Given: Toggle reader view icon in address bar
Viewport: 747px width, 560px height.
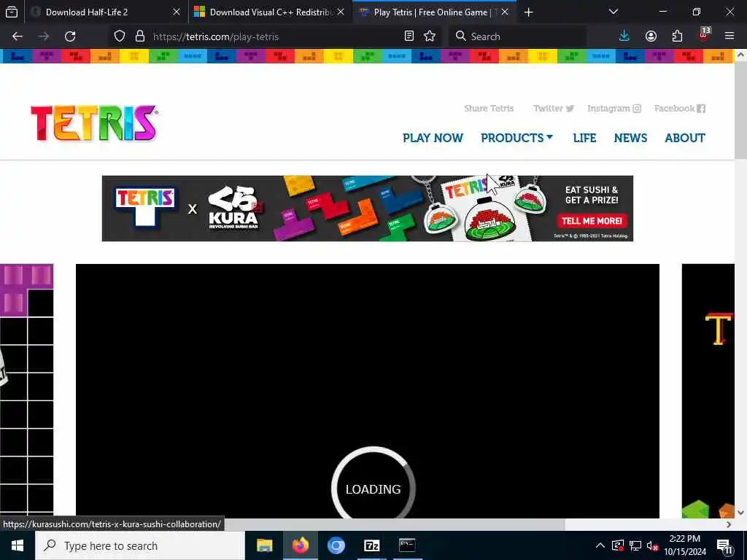Looking at the screenshot, I should tap(409, 36).
